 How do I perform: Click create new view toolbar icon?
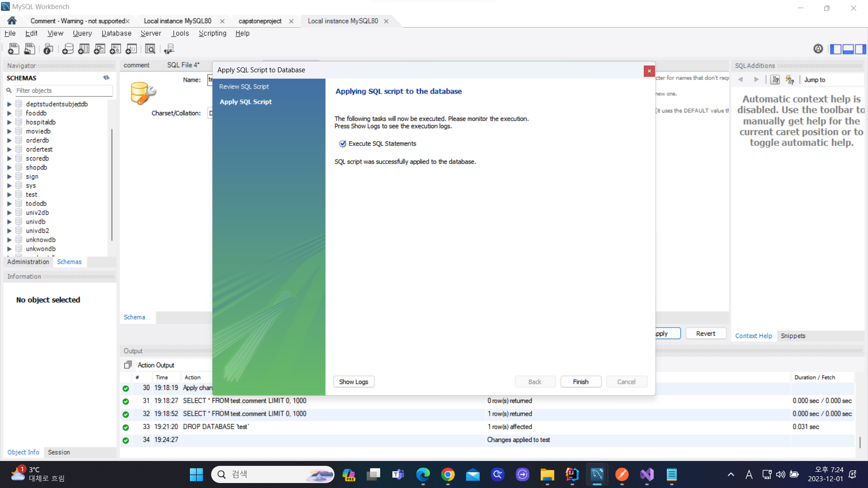[x=99, y=49]
